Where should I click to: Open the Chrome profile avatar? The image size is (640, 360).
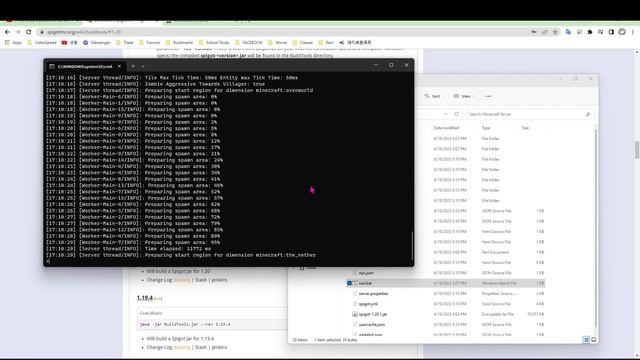point(622,32)
